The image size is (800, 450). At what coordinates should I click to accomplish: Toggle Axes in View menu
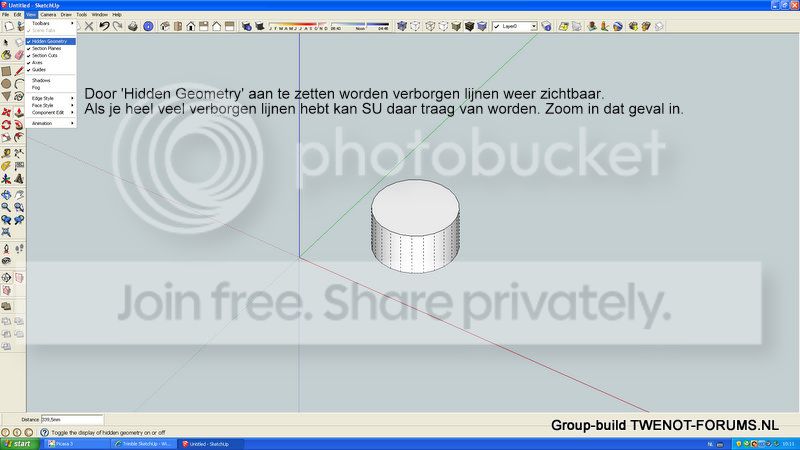51,63
